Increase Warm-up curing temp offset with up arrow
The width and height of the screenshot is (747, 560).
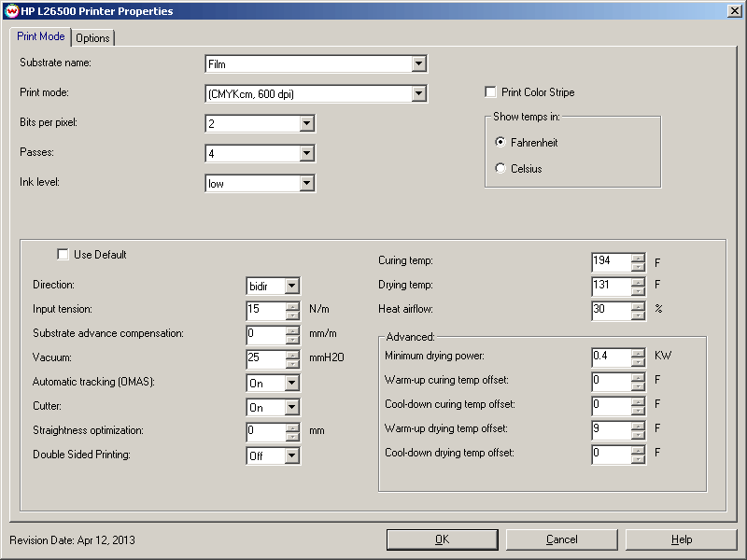coord(638,377)
